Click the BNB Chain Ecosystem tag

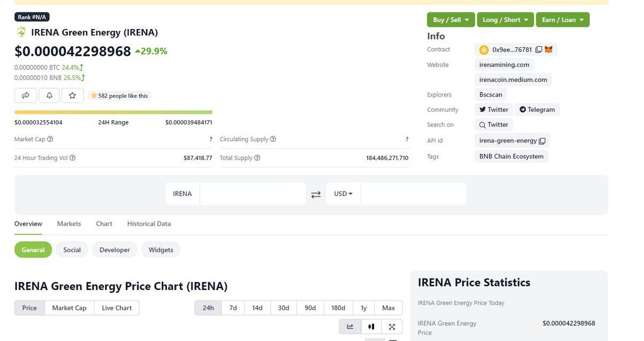click(x=511, y=157)
